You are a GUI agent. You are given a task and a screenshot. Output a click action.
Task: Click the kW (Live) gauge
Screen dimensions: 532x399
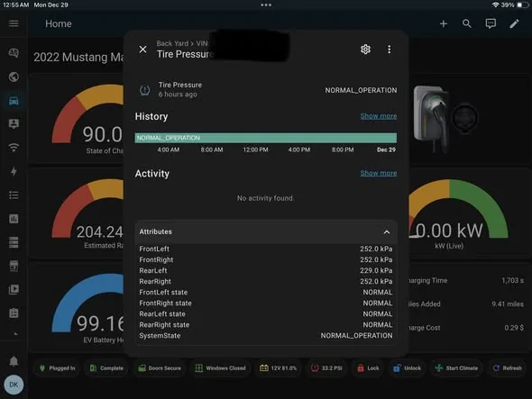pos(458,214)
